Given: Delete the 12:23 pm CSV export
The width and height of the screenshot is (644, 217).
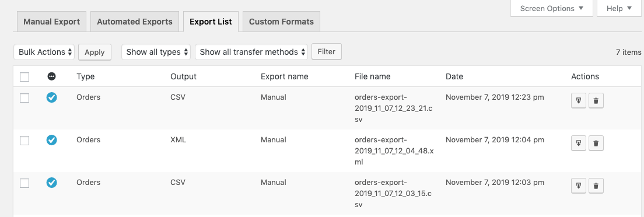Looking at the screenshot, I should tap(596, 101).
